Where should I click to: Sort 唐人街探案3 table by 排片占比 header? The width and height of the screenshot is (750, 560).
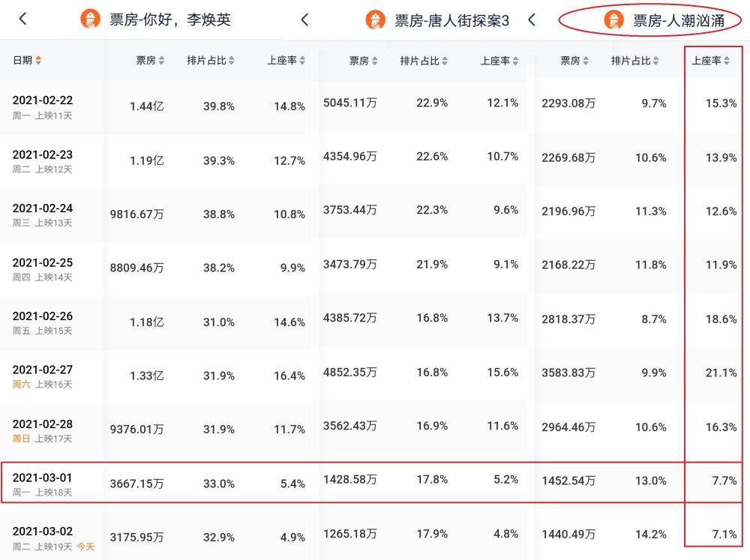point(445,61)
